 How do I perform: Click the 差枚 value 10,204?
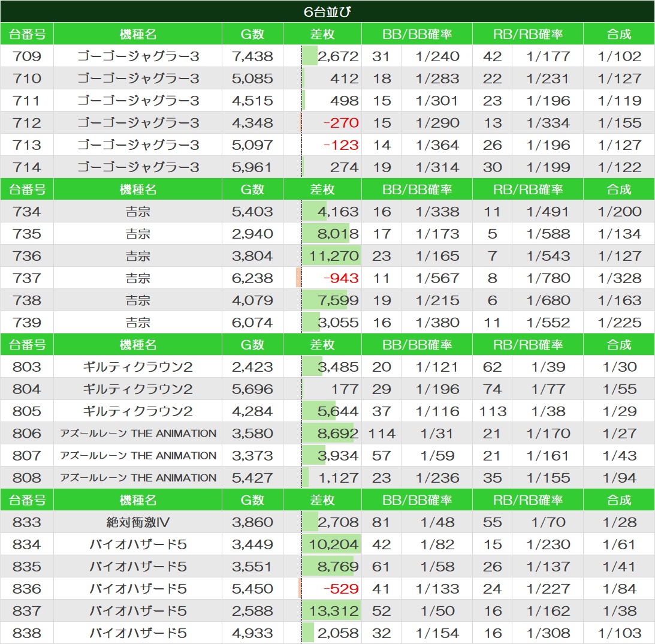pos(334,544)
